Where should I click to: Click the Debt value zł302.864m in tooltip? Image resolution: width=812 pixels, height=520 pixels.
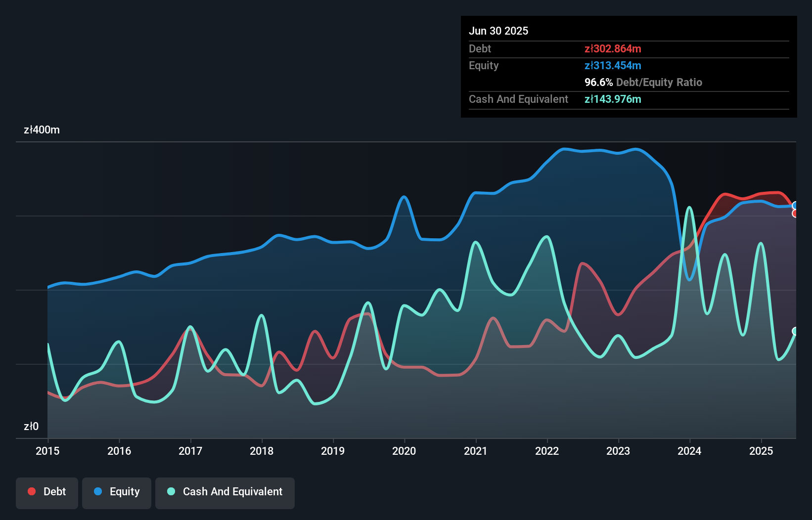coord(613,48)
